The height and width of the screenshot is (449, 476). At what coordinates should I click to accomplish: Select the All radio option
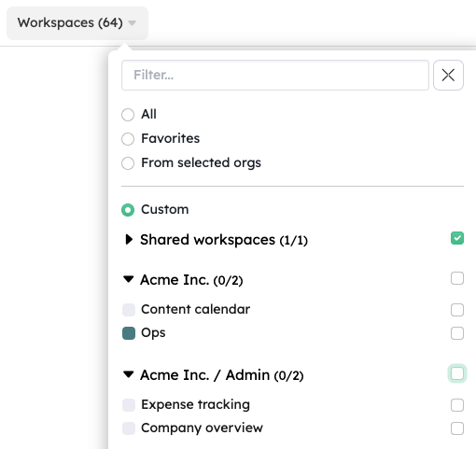[x=128, y=115]
